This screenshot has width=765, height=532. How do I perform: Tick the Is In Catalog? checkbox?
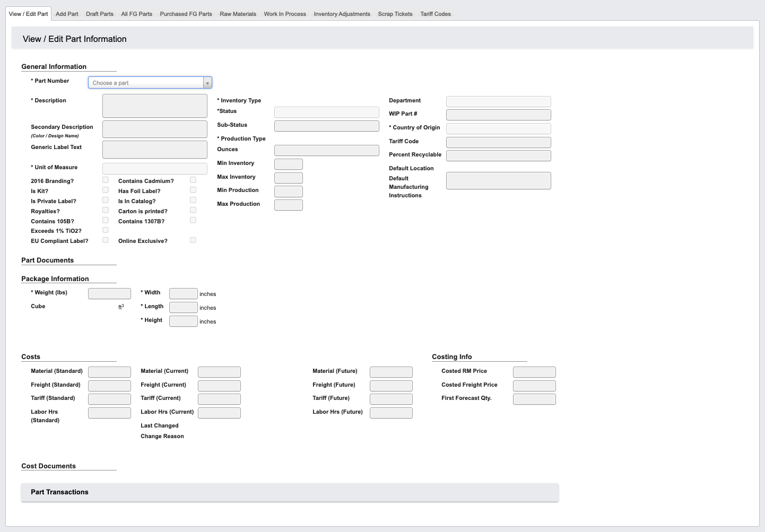click(193, 200)
